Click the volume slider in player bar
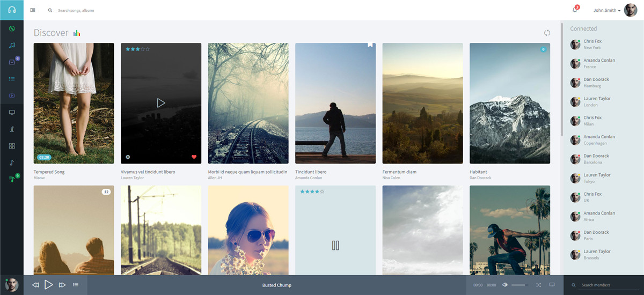644x295 pixels. 519,285
